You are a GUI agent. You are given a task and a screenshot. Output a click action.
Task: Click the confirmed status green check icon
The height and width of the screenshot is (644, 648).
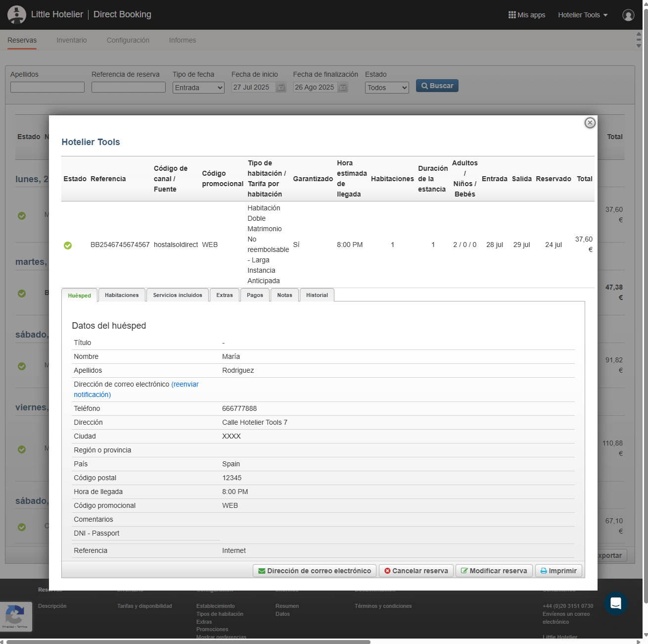[x=68, y=245]
